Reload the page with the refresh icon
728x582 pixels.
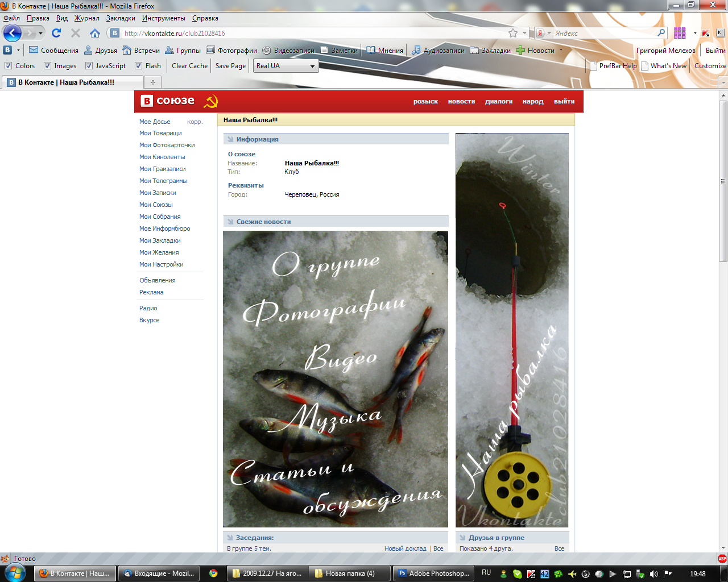pyautogui.click(x=56, y=33)
